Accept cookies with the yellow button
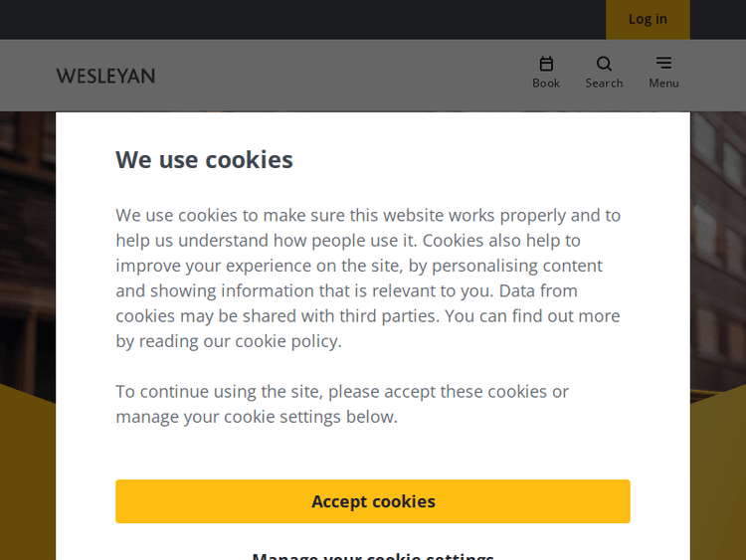This screenshot has width=746, height=560. pos(373,501)
